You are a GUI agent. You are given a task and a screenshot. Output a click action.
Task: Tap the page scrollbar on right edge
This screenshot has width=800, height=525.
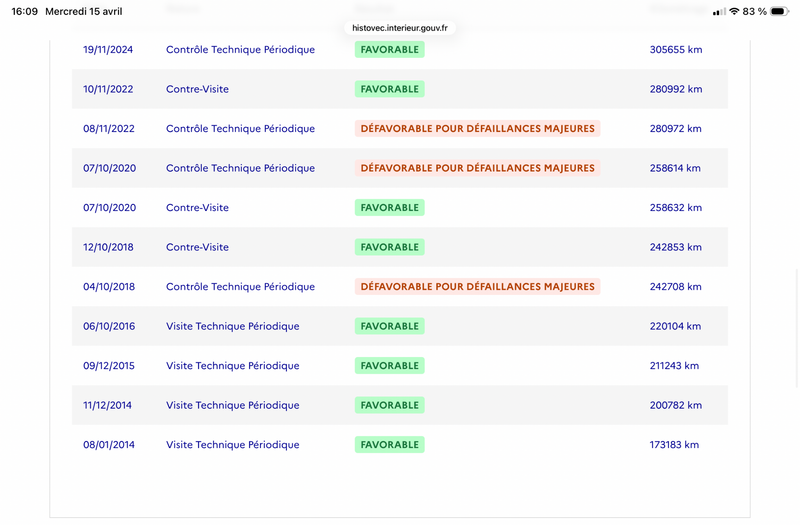(797, 329)
